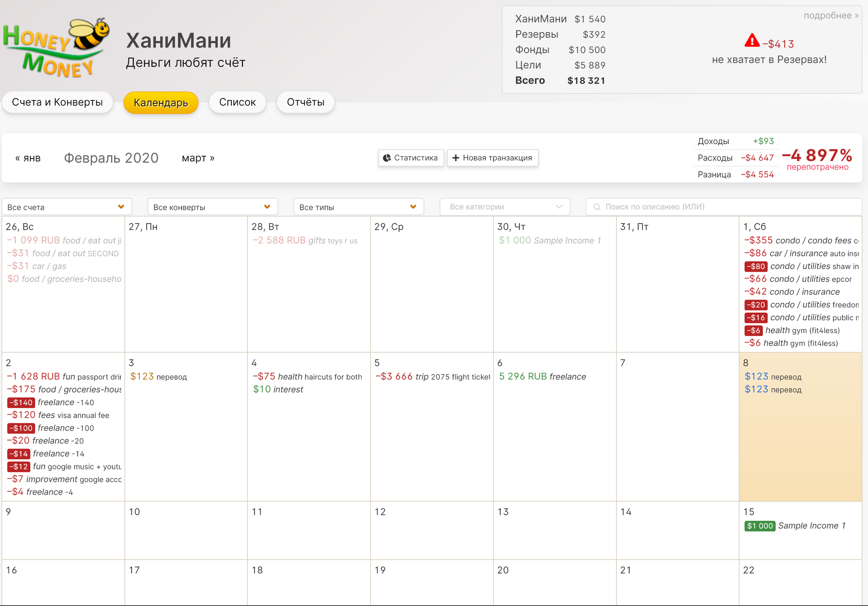Open the Все типы dropdown
The width and height of the screenshot is (868, 606).
(358, 207)
